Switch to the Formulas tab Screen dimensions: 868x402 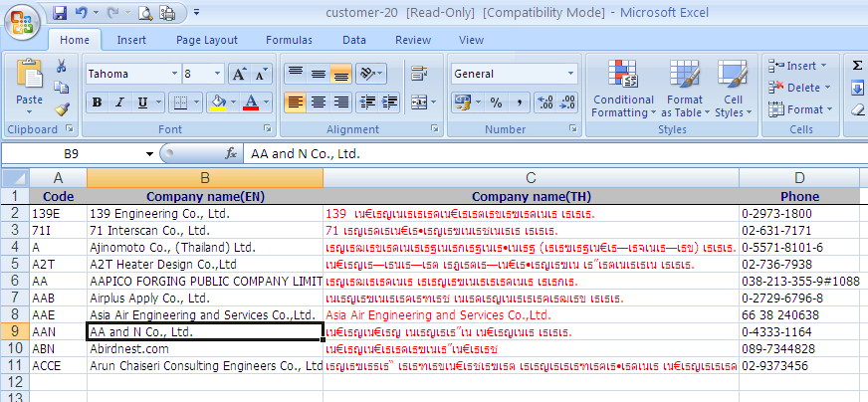289,40
